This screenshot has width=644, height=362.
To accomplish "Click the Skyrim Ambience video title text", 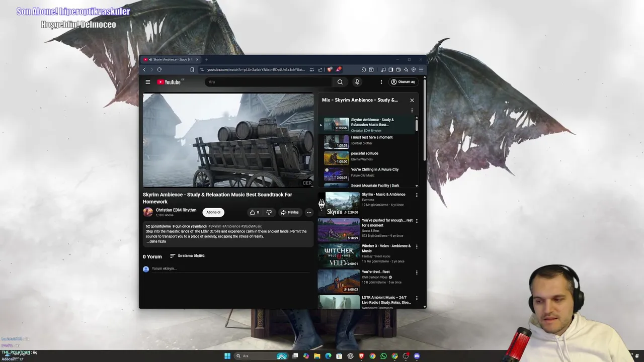I will (217, 198).
